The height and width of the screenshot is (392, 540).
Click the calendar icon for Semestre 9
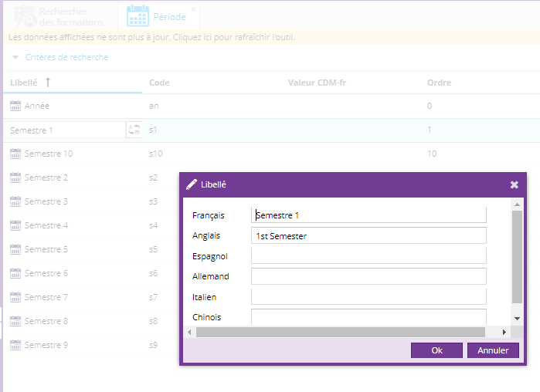click(x=15, y=345)
